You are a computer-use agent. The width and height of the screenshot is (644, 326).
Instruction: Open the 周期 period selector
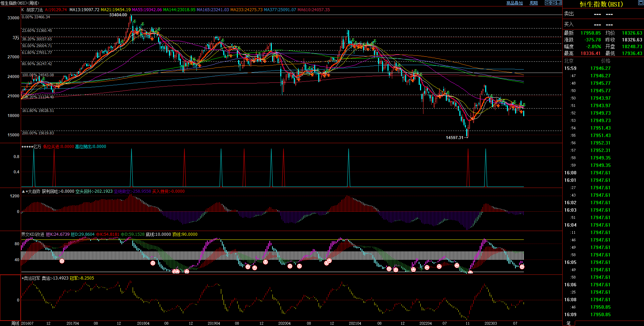(534, 3)
